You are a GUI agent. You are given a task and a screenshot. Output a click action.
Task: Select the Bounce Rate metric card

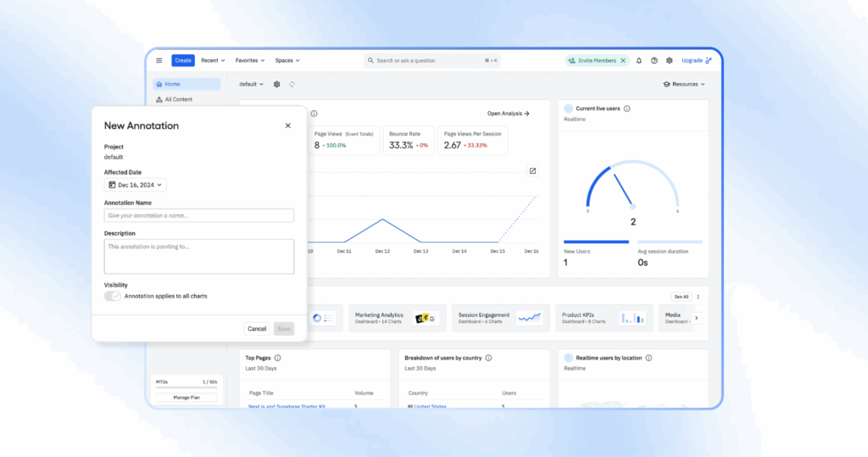click(x=409, y=140)
